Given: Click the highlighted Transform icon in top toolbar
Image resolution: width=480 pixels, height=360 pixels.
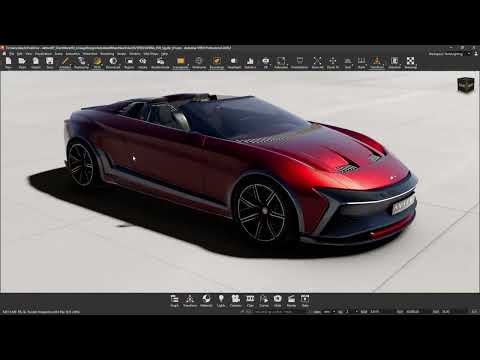Looking at the screenshot, I should (x=377, y=61).
